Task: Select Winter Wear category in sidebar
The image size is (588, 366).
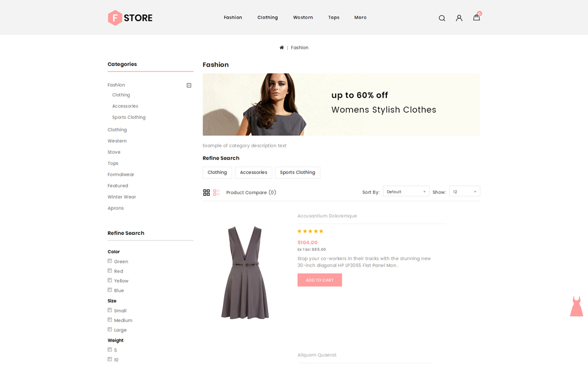Action: point(122,197)
